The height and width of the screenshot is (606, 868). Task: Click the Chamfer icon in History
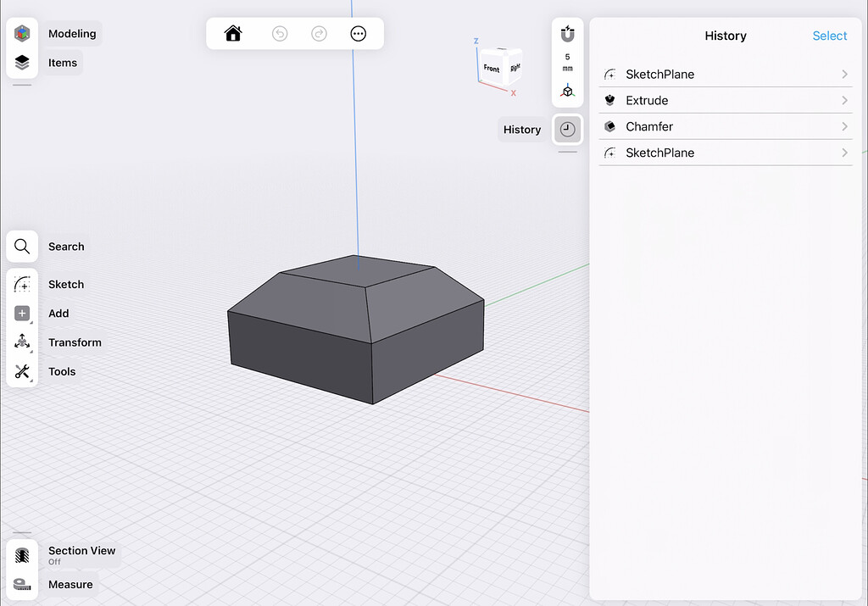click(610, 126)
